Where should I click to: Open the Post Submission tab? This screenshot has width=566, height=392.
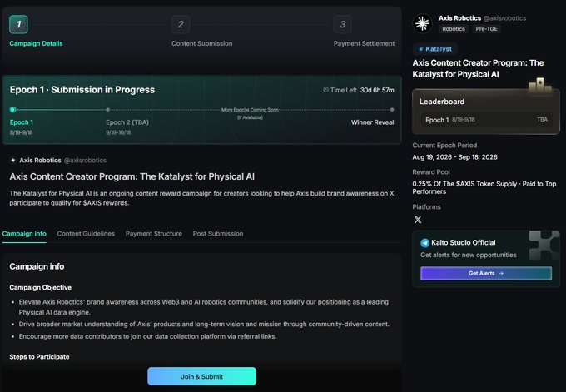218,234
